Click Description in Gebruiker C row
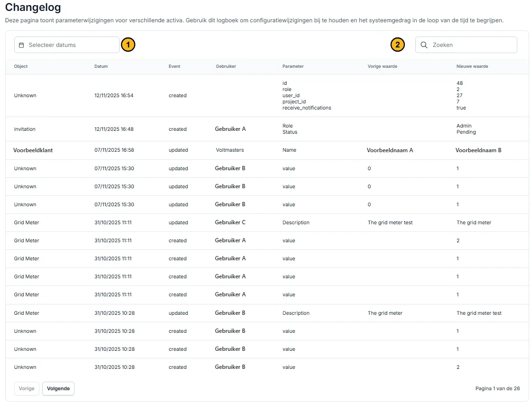 [296, 223]
